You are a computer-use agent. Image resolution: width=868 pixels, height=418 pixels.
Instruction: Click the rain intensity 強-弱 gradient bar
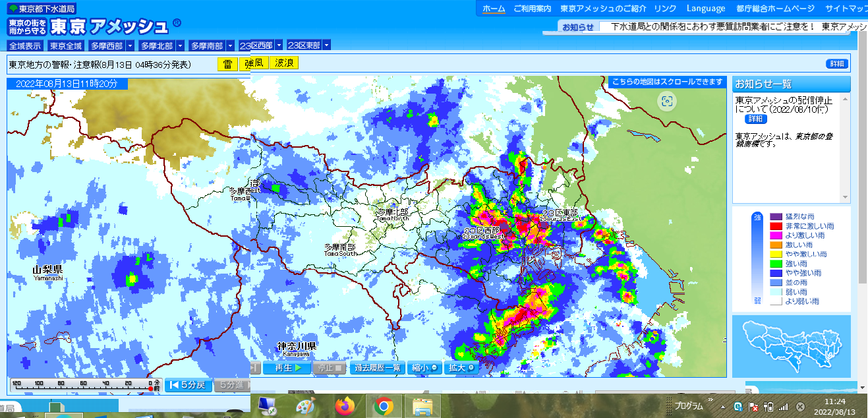coord(756,259)
